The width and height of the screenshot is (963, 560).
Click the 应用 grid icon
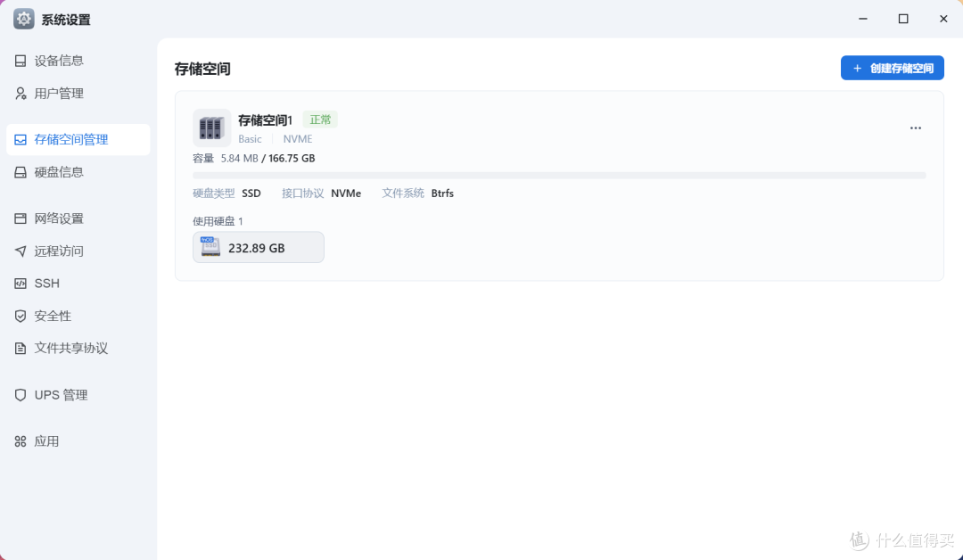(21, 441)
